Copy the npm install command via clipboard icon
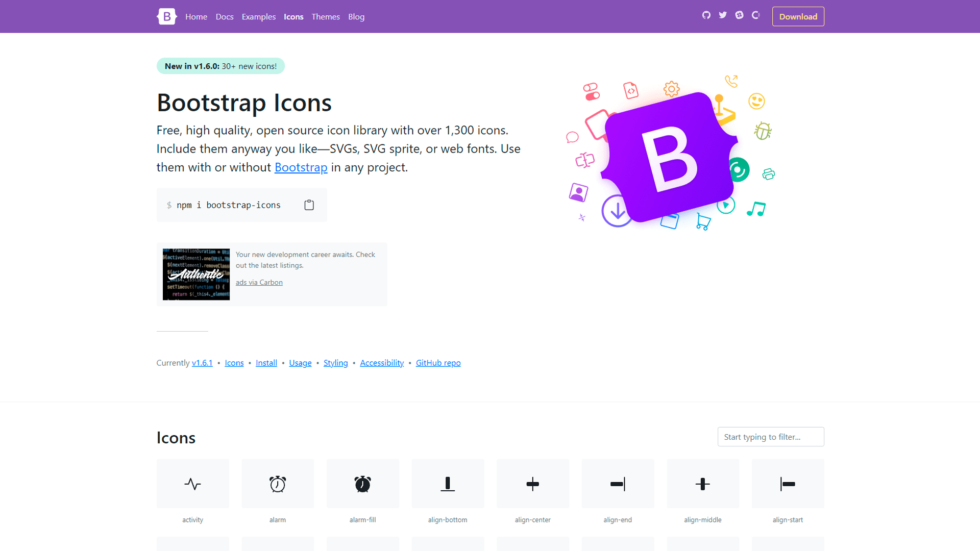The image size is (980, 551). [309, 205]
